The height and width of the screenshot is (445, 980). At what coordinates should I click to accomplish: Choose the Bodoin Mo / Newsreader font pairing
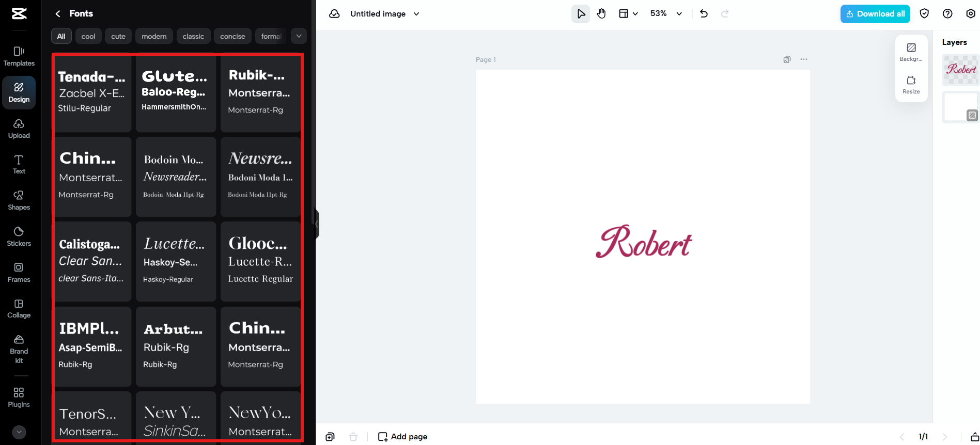pos(176,177)
